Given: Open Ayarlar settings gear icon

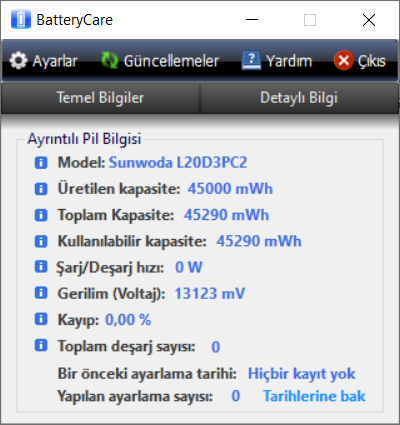Looking at the screenshot, I should coord(18,61).
